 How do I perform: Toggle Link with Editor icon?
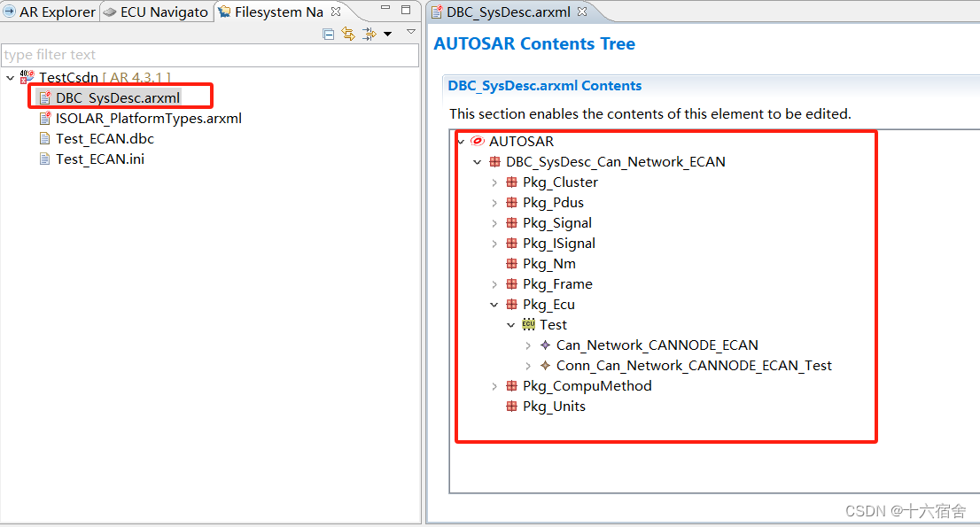348,34
